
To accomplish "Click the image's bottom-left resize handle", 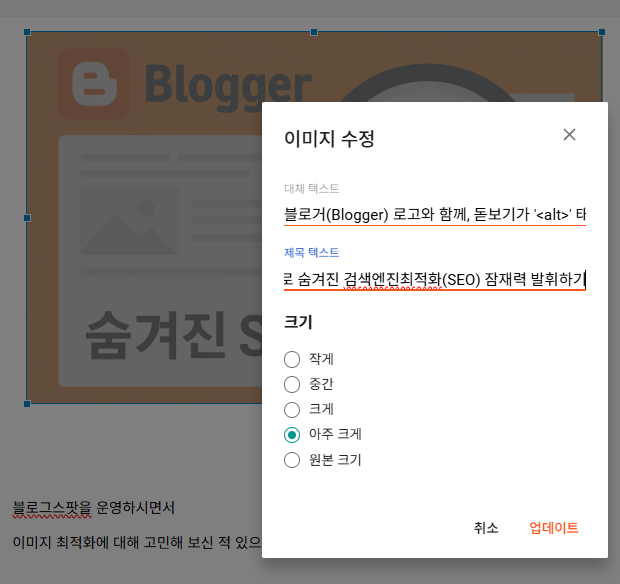I will tap(27, 404).
